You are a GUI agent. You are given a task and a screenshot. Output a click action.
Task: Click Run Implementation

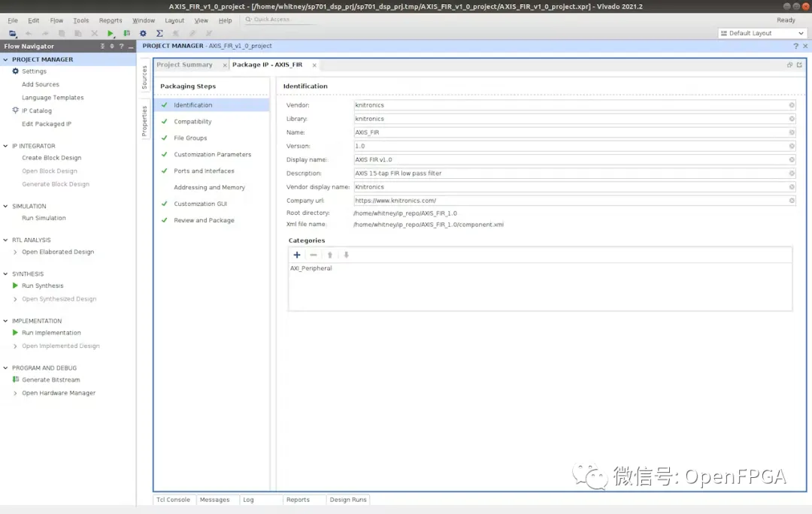click(x=51, y=333)
